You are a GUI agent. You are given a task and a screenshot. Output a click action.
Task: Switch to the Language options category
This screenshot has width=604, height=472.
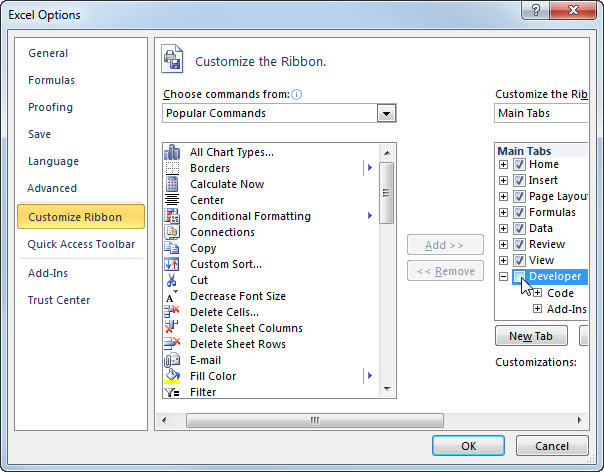pyautogui.click(x=54, y=161)
